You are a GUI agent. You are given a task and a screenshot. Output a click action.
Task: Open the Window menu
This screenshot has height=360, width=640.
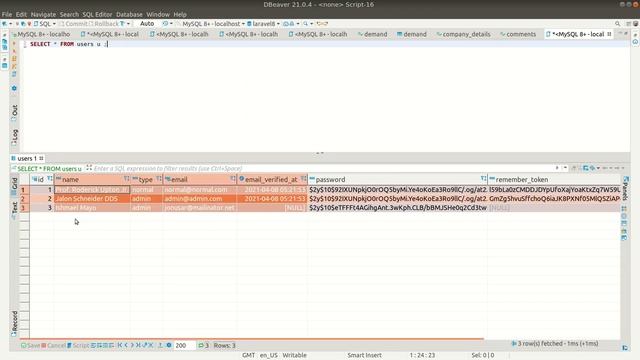tap(158, 14)
